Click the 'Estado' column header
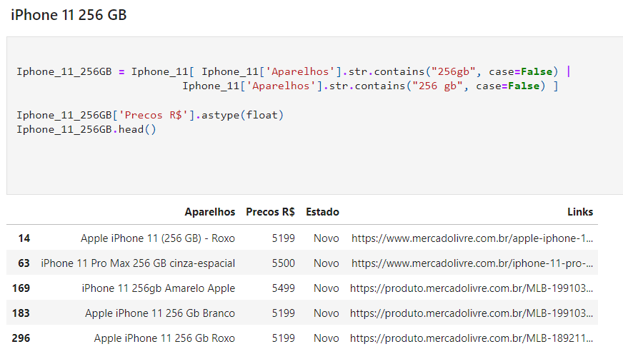Screen dimensions: 623x364 click(322, 212)
